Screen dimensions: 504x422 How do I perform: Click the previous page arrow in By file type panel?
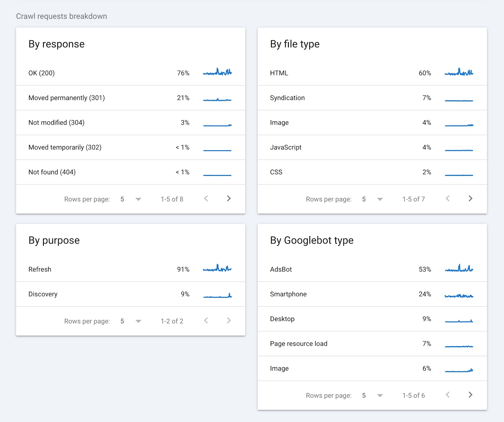(x=448, y=199)
